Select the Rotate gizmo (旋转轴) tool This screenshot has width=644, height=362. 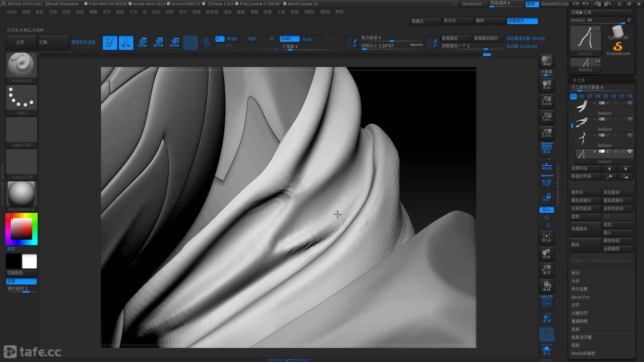click(x=174, y=43)
